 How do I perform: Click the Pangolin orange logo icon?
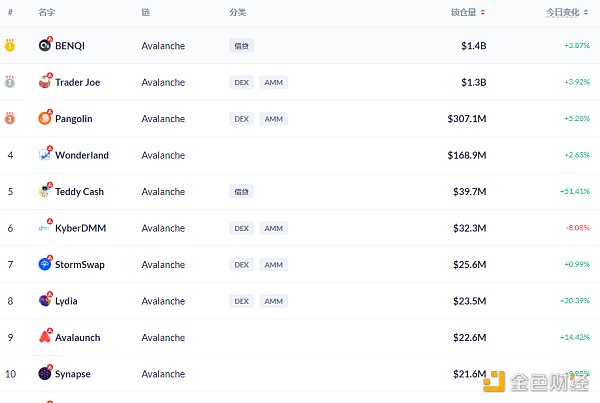[45, 118]
